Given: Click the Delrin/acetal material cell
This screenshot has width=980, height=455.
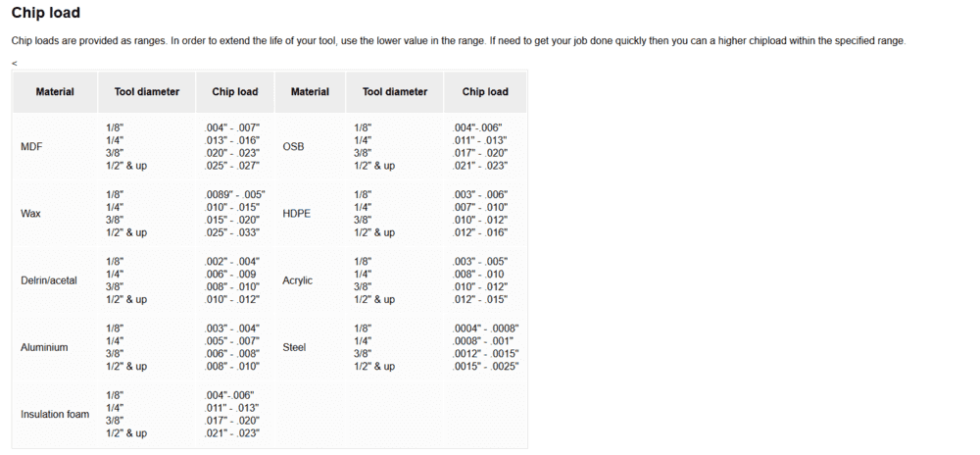Looking at the screenshot, I should click(49, 280).
